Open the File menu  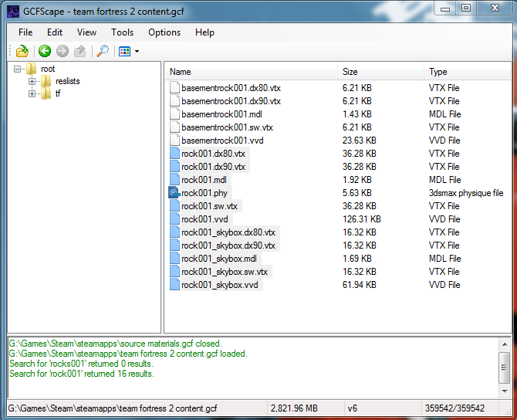coord(25,32)
